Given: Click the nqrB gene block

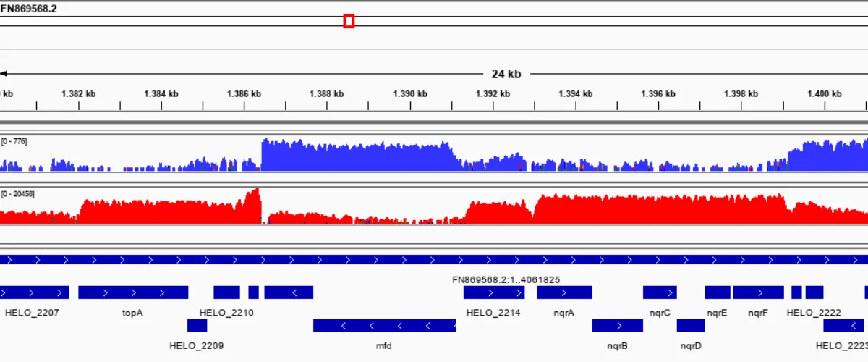Looking at the screenshot, I should click(x=618, y=326).
